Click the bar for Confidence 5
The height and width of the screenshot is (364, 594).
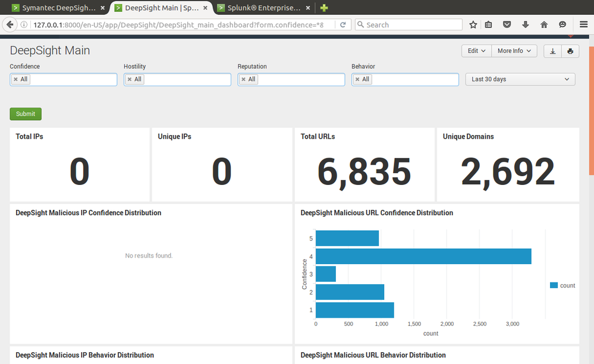(x=347, y=239)
